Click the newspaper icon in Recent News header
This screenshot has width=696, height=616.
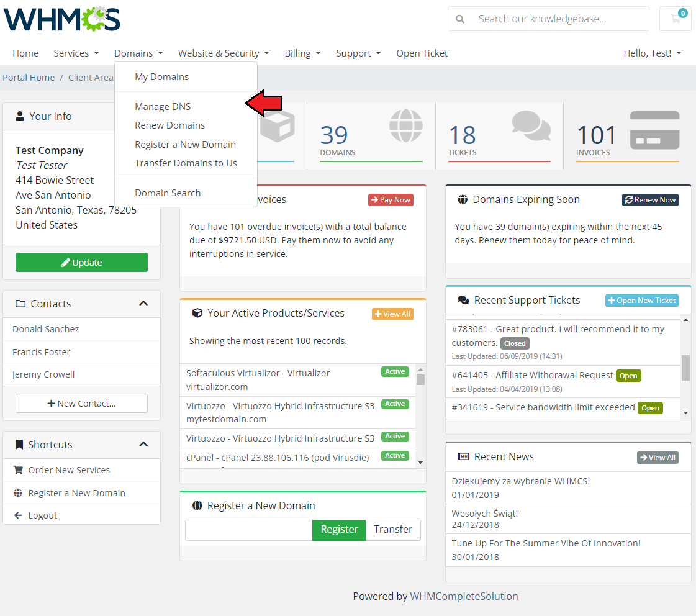pyautogui.click(x=463, y=456)
